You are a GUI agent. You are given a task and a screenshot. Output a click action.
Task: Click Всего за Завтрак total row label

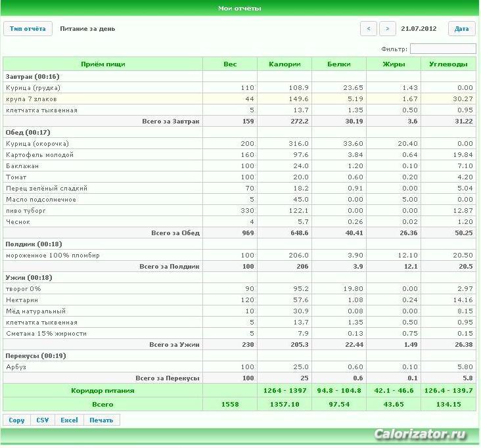(x=171, y=121)
